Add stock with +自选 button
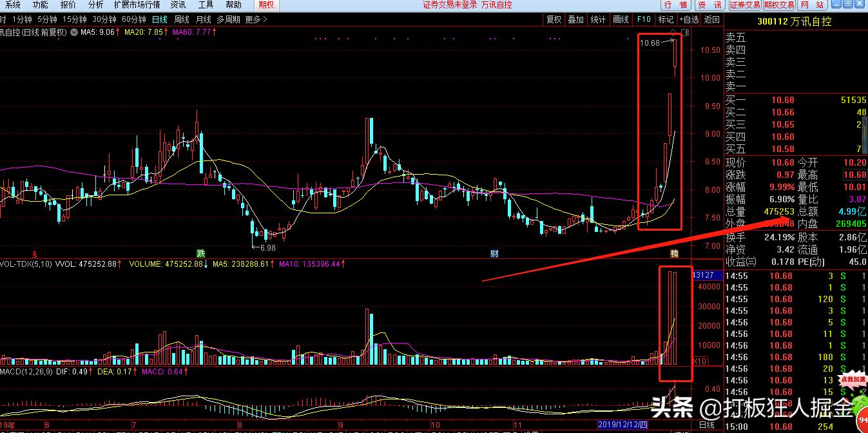This screenshot has height=433, width=868. click(688, 19)
